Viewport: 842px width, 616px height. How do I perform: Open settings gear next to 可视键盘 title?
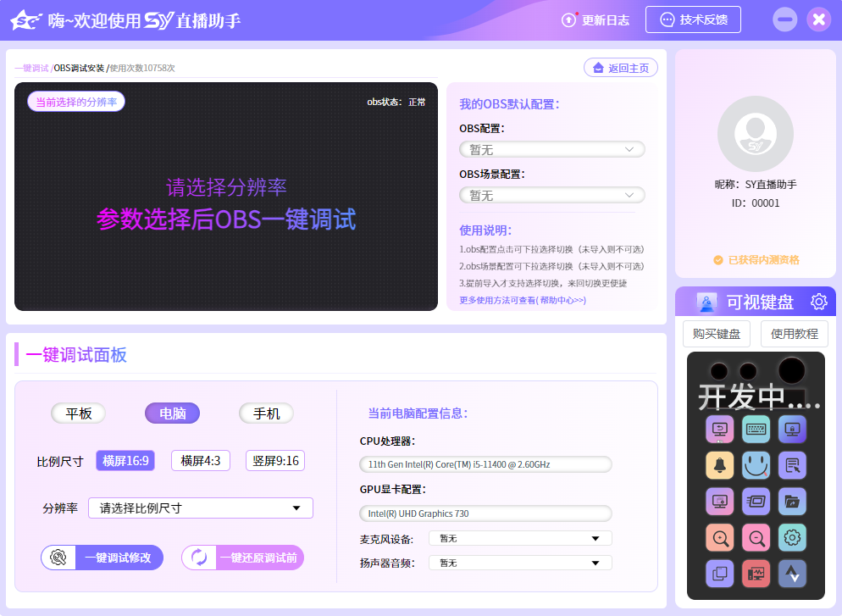817,301
